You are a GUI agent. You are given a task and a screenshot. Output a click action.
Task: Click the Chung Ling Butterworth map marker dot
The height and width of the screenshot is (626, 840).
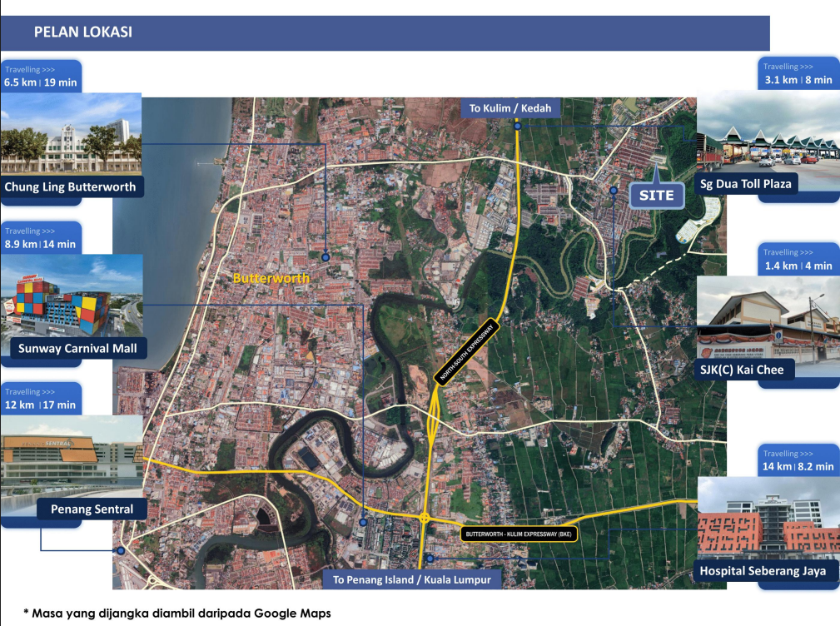click(326, 257)
